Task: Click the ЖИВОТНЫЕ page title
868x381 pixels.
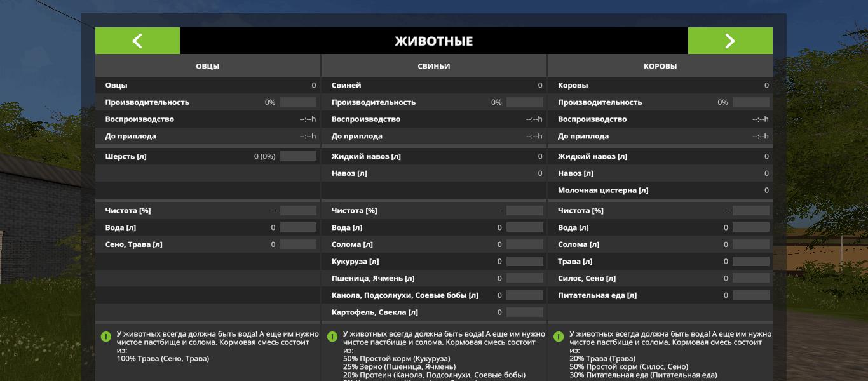Action: click(434, 41)
